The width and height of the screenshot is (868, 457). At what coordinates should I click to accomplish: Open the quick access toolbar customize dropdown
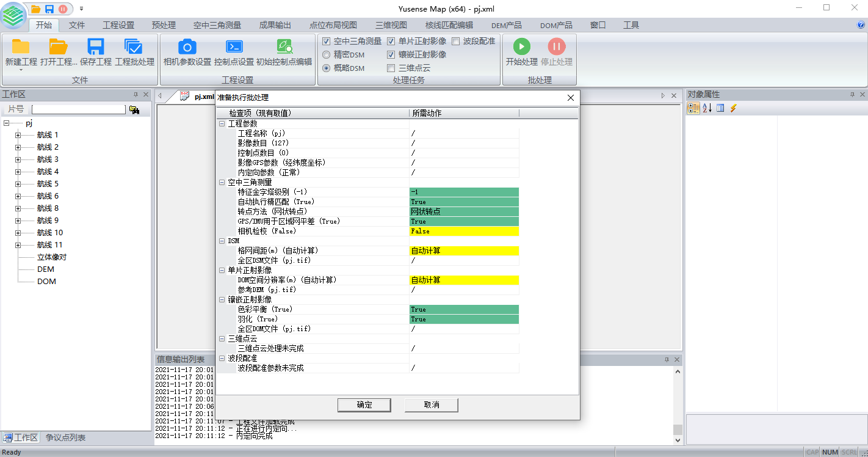click(x=81, y=9)
